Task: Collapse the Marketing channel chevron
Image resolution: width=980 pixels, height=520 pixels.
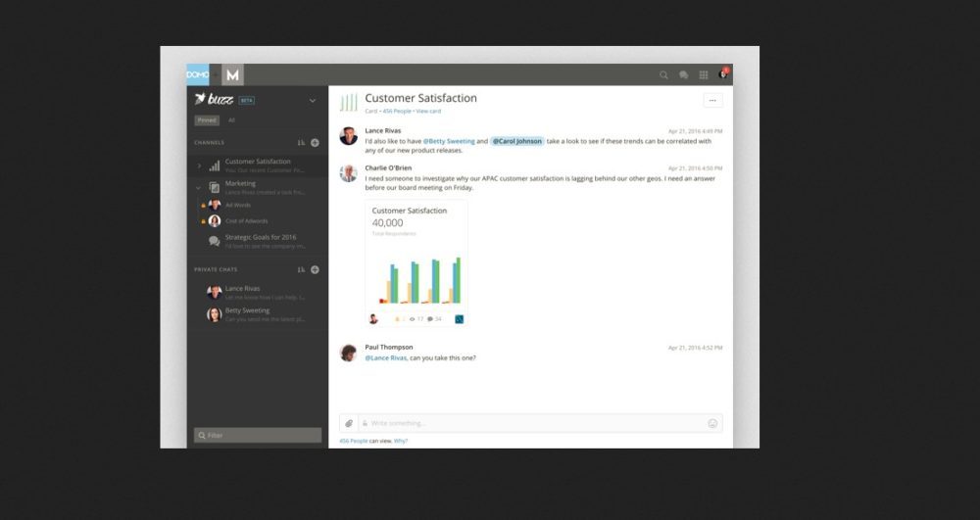Action: 199,187
